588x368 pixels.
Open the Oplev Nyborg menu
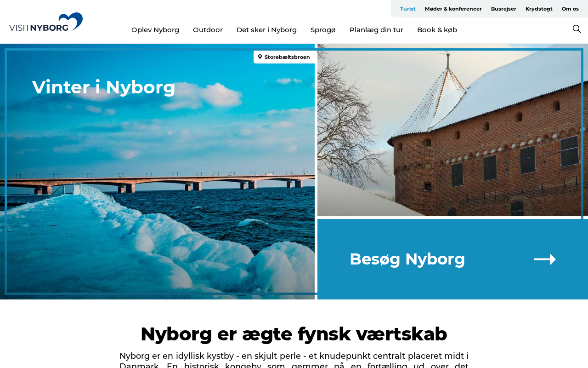155,30
